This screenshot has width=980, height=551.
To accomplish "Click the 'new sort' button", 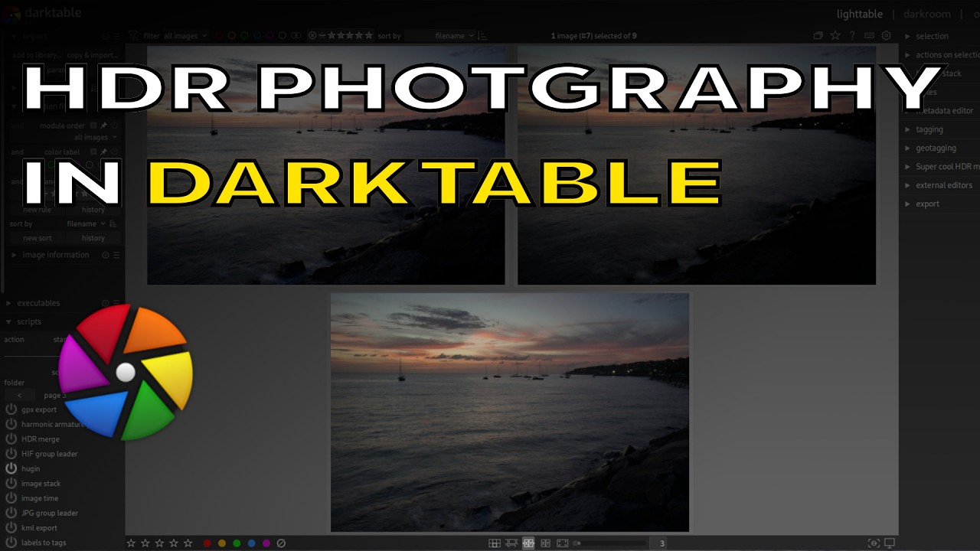I will pos(37,238).
